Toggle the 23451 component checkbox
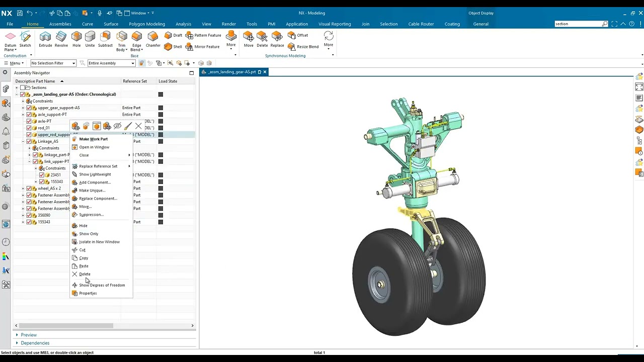644x362 pixels. point(42,175)
